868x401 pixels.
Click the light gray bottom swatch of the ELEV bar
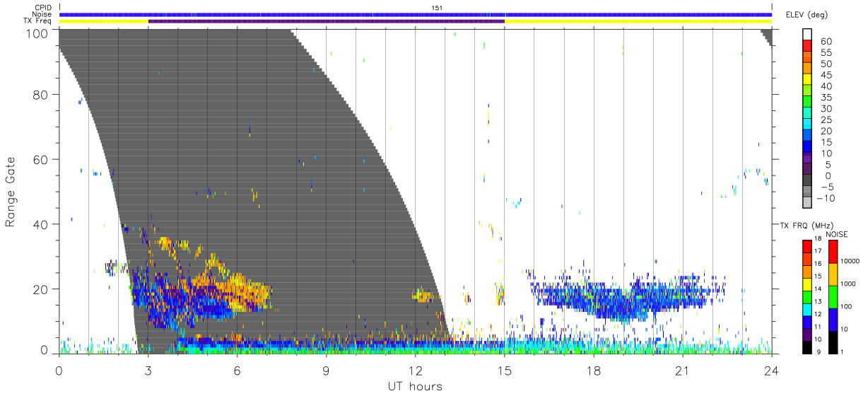point(807,202)
